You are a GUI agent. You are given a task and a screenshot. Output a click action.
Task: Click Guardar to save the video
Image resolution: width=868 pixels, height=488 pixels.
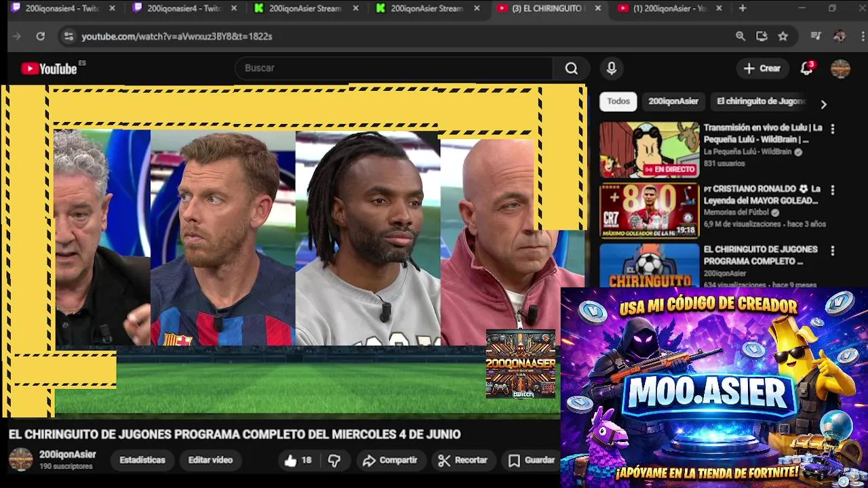pyautogui.click(x=532, y=460)
